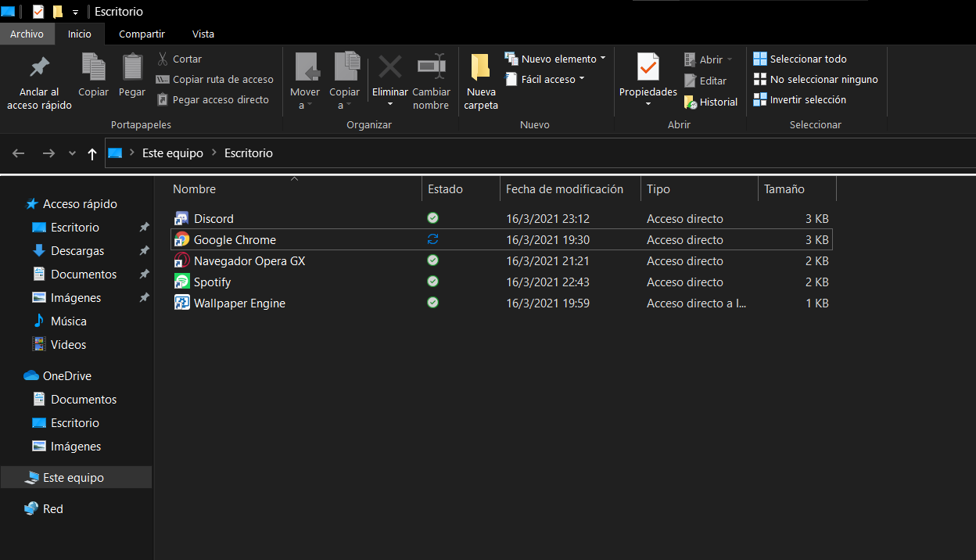Viewport: 976px width, 560px height.
Task: Expand the Abrir dropdown arrow
Action: click(x=730, y=59)
